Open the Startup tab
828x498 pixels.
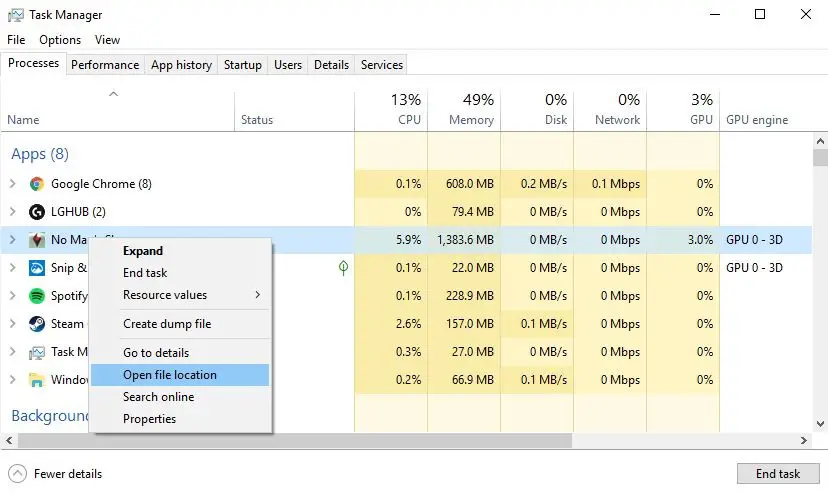click(x=243, y=65)
